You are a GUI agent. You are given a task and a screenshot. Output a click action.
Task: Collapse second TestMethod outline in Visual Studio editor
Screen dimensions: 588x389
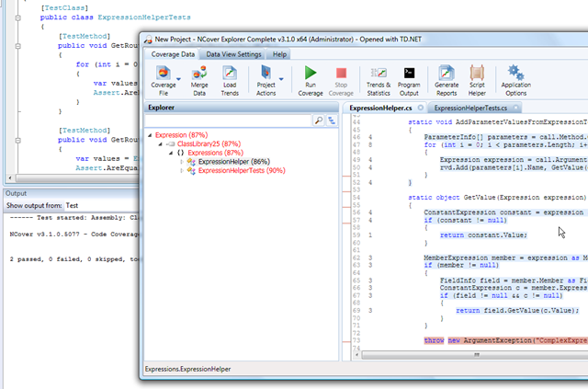click(x=17, y=140)
